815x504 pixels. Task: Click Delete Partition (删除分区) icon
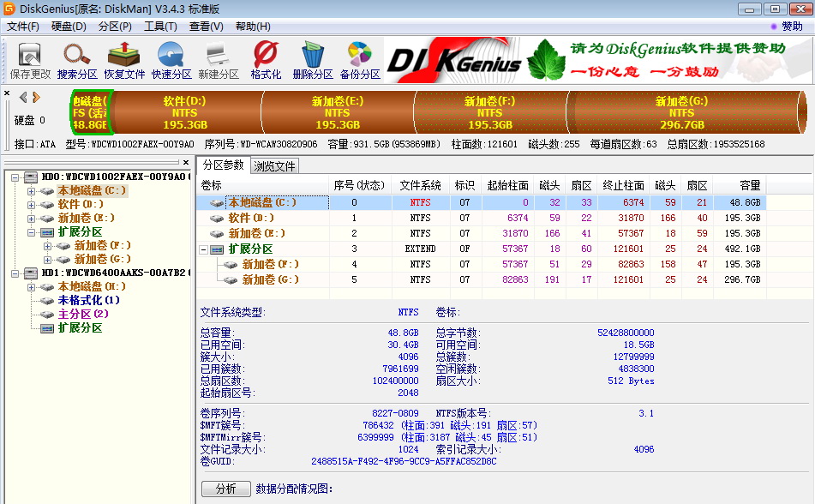(x=313, y=61)
